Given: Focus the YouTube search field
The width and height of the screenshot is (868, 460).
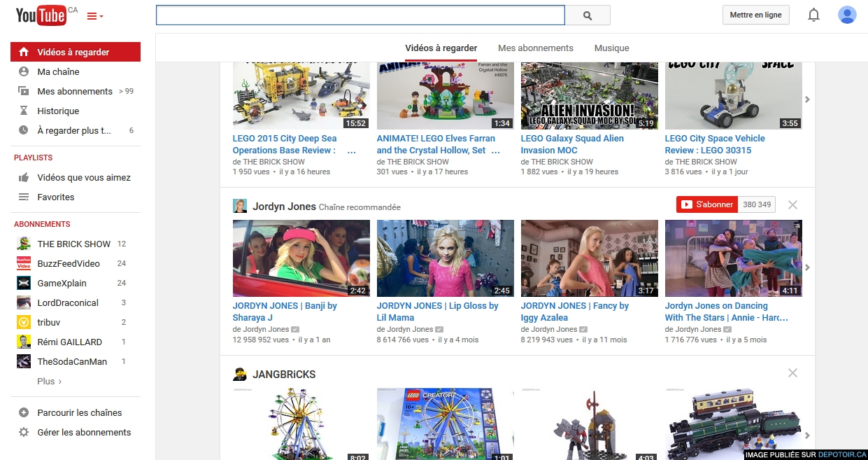Looking at the screenshot, I should (360, 15).
